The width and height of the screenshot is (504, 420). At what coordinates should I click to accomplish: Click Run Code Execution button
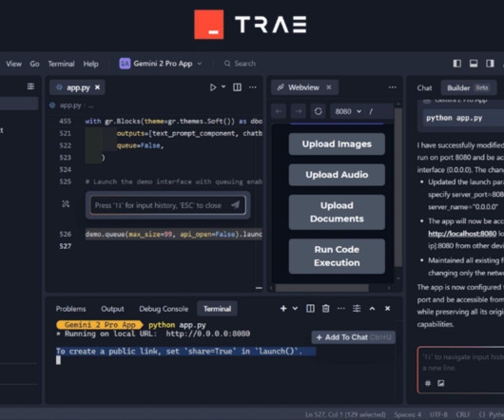pyautogui.click(x=337, y=256)
